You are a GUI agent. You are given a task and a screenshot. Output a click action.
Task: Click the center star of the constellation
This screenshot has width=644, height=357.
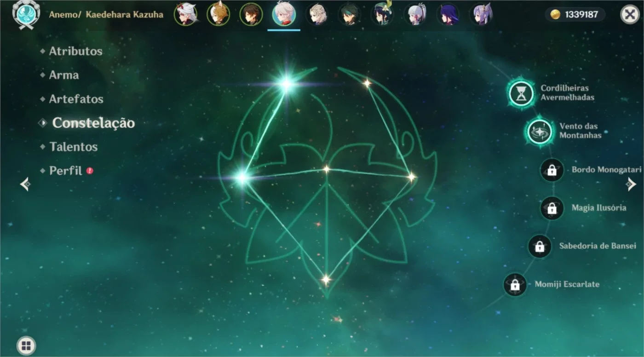(x=326, y=169)
